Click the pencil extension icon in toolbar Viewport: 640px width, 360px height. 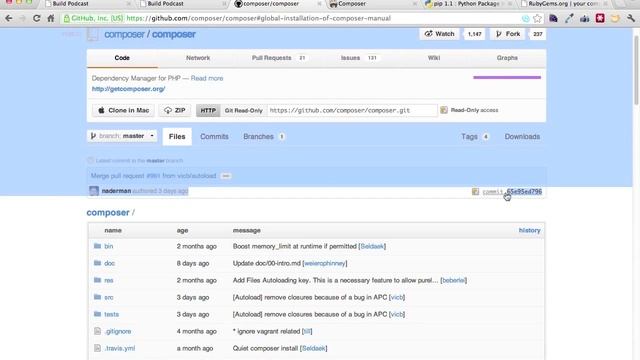pyautogui.click(x=569, y=18)
